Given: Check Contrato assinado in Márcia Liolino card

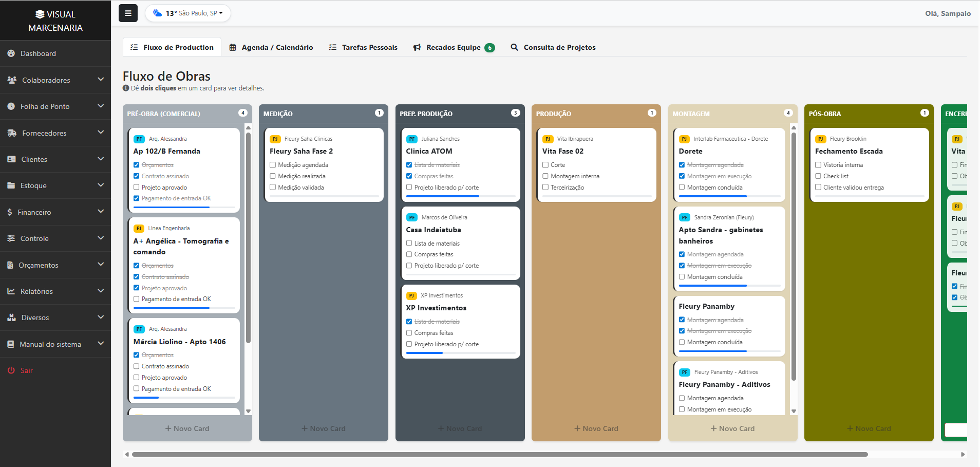Looking at the screenshot, I should point(137,366).
